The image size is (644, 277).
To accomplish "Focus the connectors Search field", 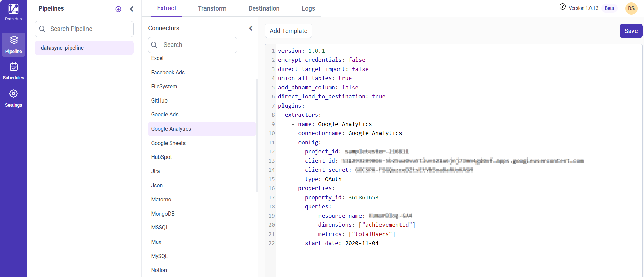I will (193, 45).
